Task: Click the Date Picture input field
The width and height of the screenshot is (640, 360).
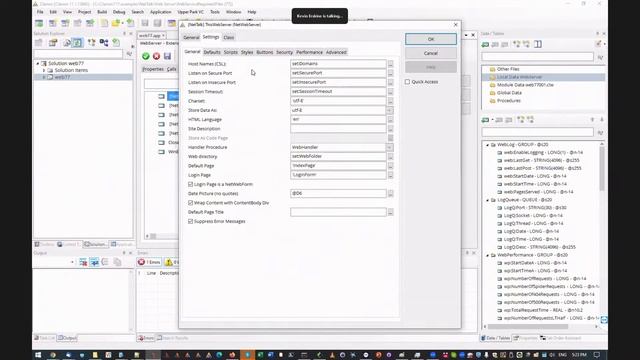Action: click(x=338, y=193)
